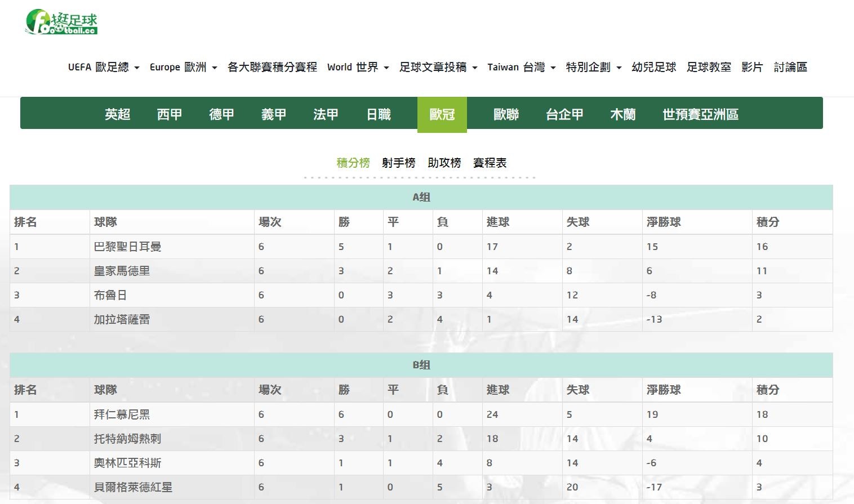The width and height of the screenshot is (854, 504).
Task: Click 拜仁慕尼黑's goals scored value 24
Action: tap(492, 414)
